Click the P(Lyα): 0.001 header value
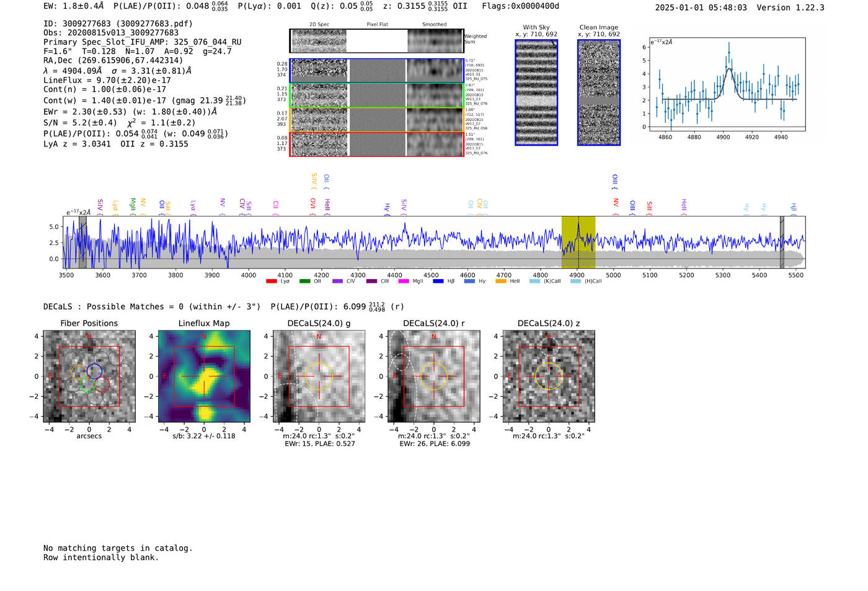Screen dimensions: 868x591 [x=270, y=6]
